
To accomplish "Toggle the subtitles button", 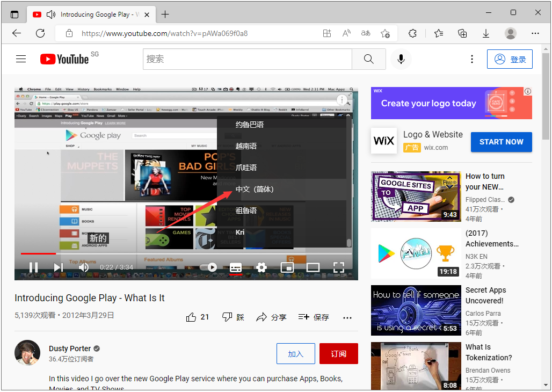I will tap(236, 267).
